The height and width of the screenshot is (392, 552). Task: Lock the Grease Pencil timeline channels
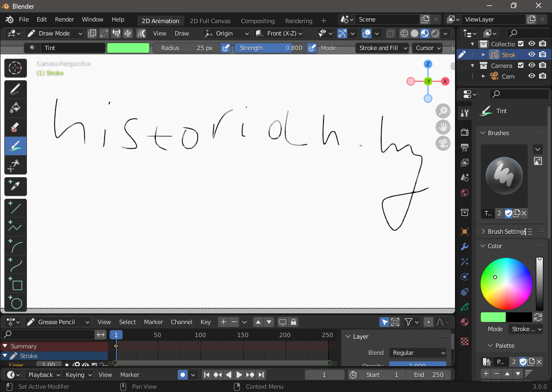tap(293, 322)
